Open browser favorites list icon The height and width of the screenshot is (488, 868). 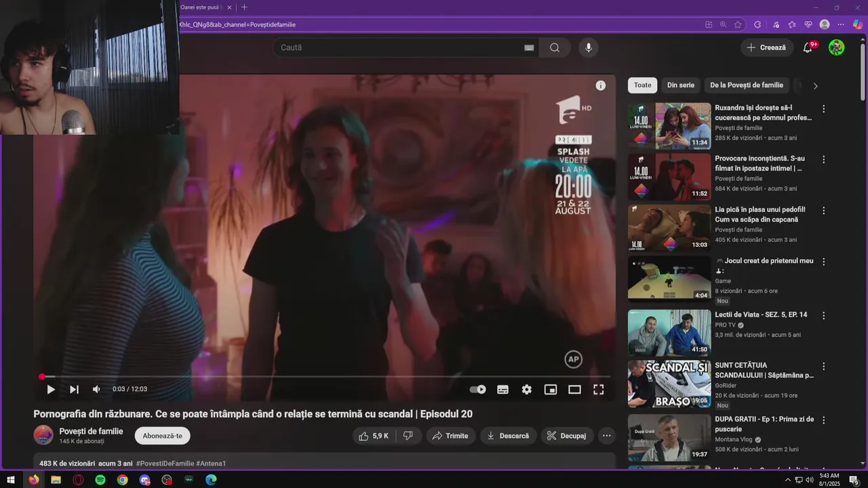coord(792,24)
